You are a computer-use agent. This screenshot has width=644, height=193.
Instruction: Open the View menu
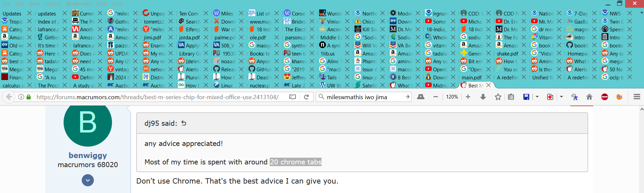34,4
